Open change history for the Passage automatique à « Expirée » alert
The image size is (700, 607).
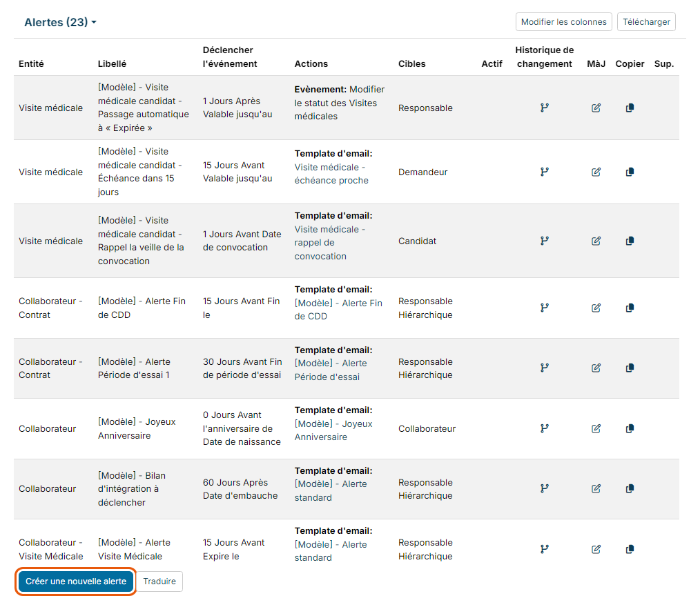(x=544, y=108)
